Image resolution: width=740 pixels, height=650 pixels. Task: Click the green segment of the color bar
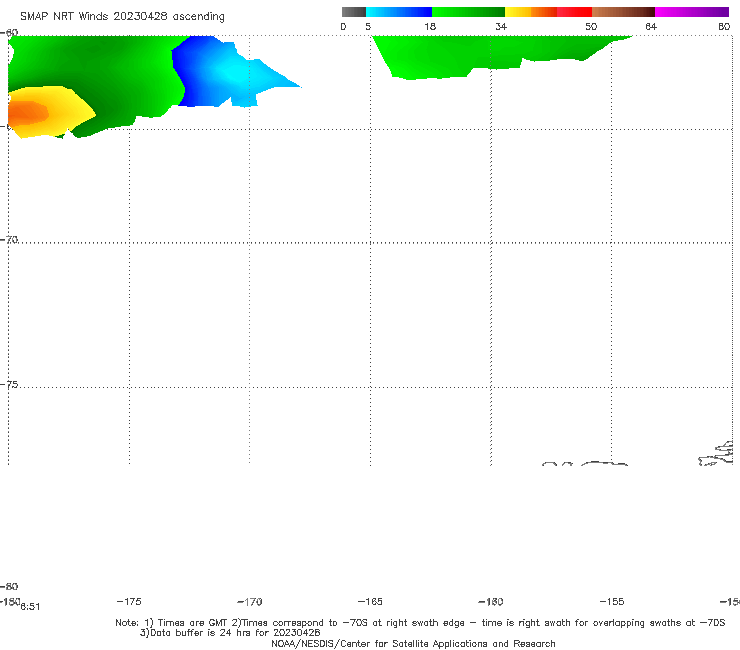point(468,12)
